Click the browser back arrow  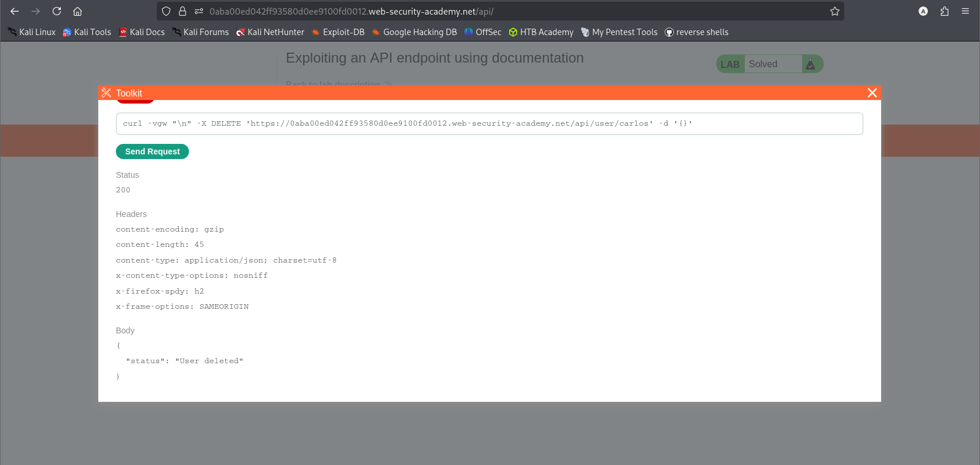(x=15, y=11)
